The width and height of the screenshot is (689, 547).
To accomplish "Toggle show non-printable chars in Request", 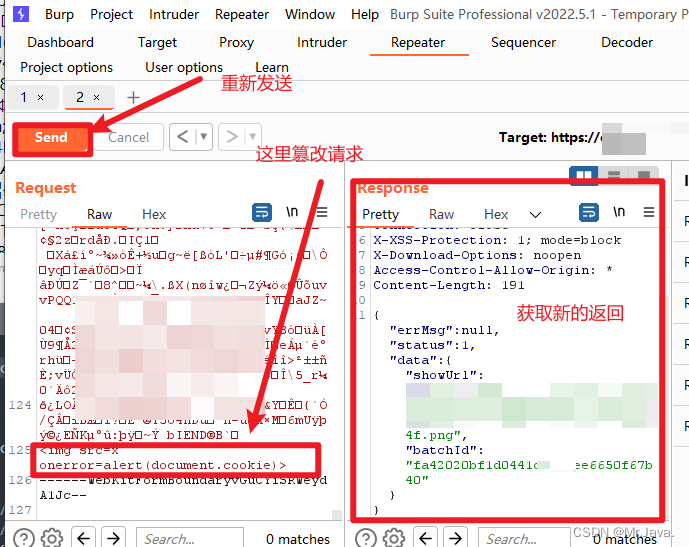I will tap(292, 212).
